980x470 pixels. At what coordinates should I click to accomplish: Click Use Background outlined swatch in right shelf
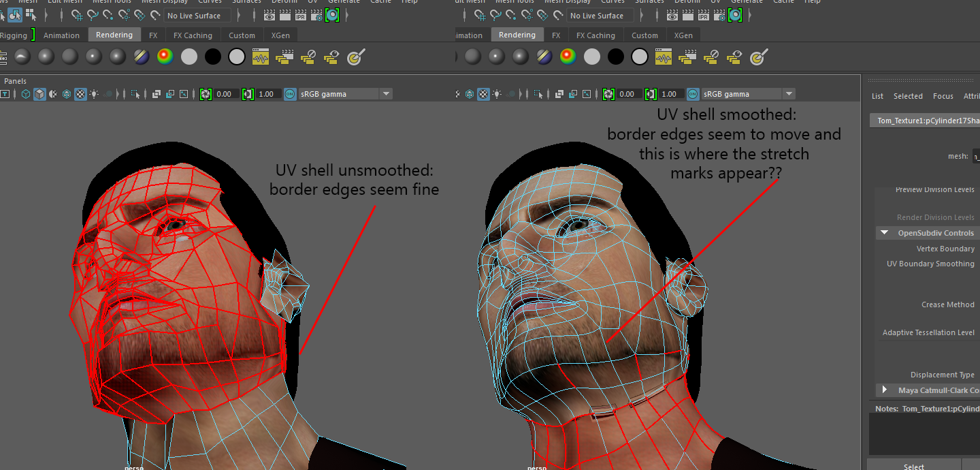tap(640, 57)
